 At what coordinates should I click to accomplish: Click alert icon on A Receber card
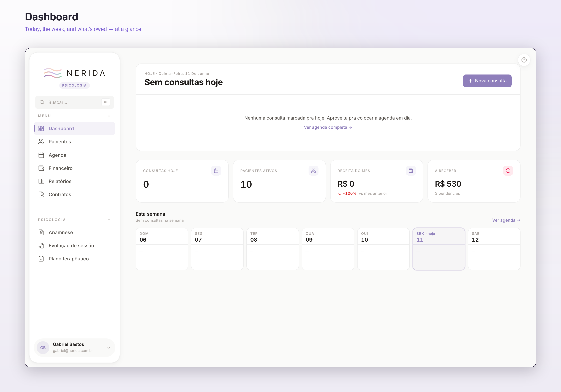tap(508, 171)
